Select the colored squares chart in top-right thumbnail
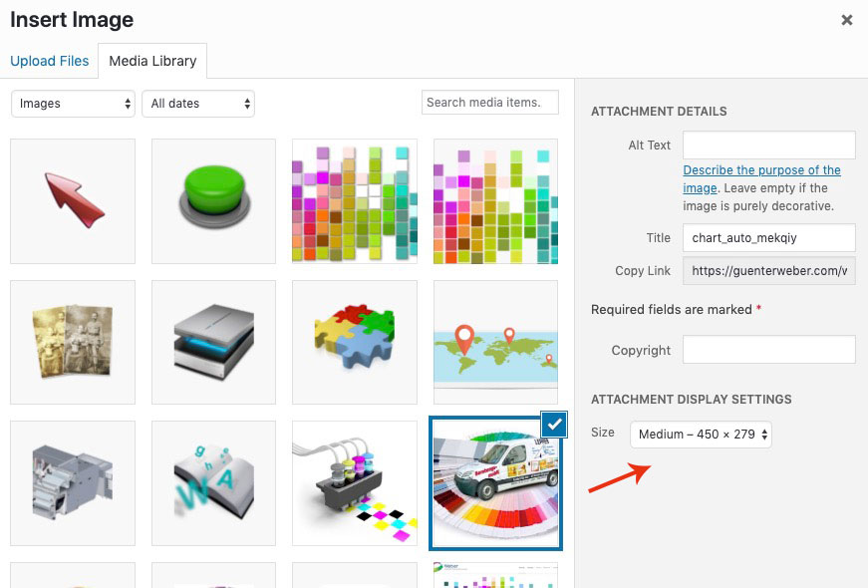 point(496,201)
